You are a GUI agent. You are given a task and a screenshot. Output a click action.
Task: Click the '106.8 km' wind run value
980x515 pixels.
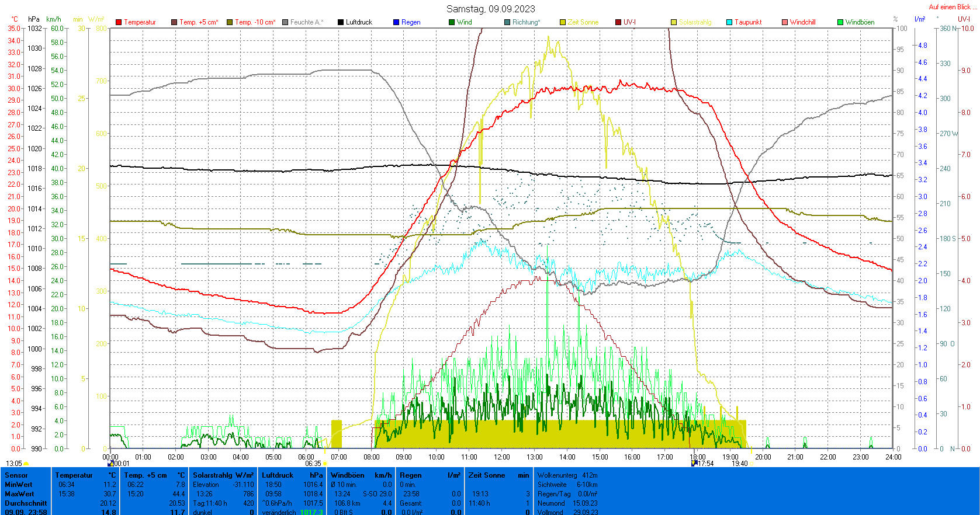pos(347,503)
